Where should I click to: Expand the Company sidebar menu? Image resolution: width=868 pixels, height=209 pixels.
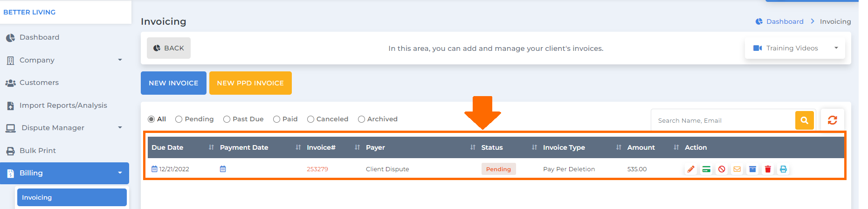coord(64,60)
